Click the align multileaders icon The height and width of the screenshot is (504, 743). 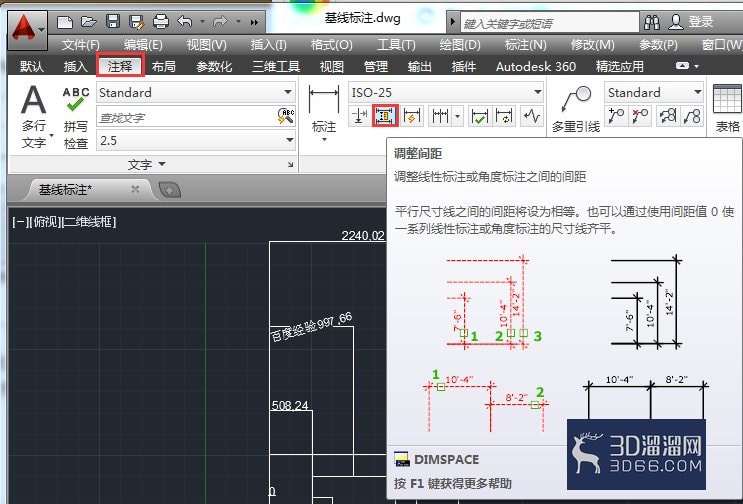click(x=668, y=116)
